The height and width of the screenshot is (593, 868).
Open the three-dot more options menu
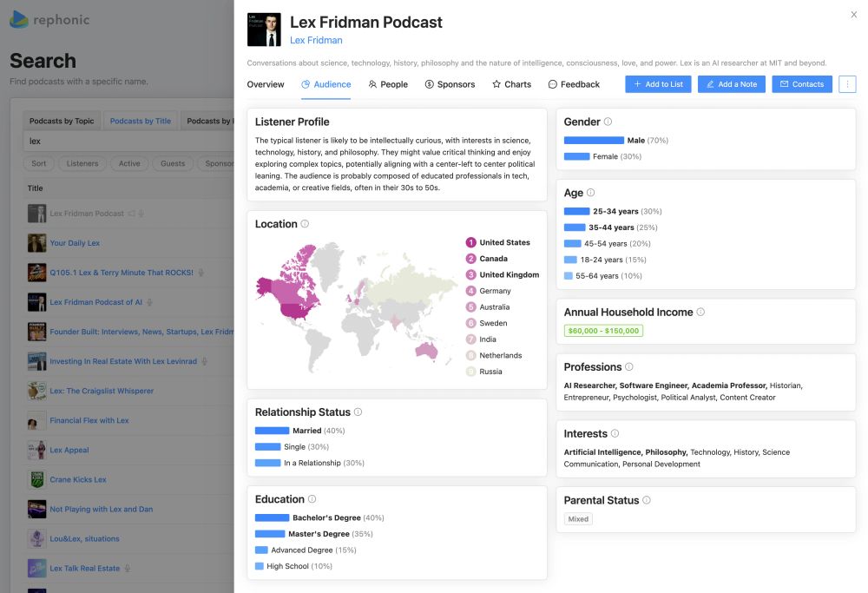point(847,84)
